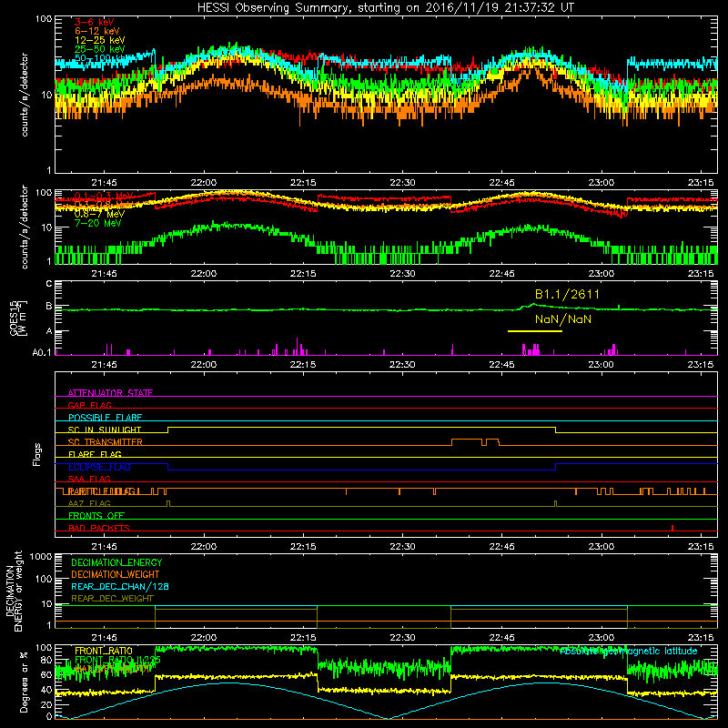
Task: Click the 22:15 tick label under the Flags panel
Action: pyautogui.click(x=303, y=547)
